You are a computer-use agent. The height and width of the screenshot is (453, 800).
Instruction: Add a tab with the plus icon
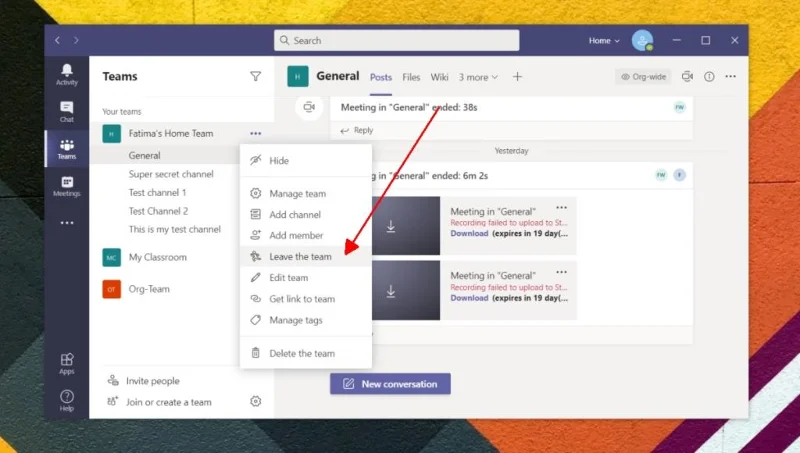point(517,77)
